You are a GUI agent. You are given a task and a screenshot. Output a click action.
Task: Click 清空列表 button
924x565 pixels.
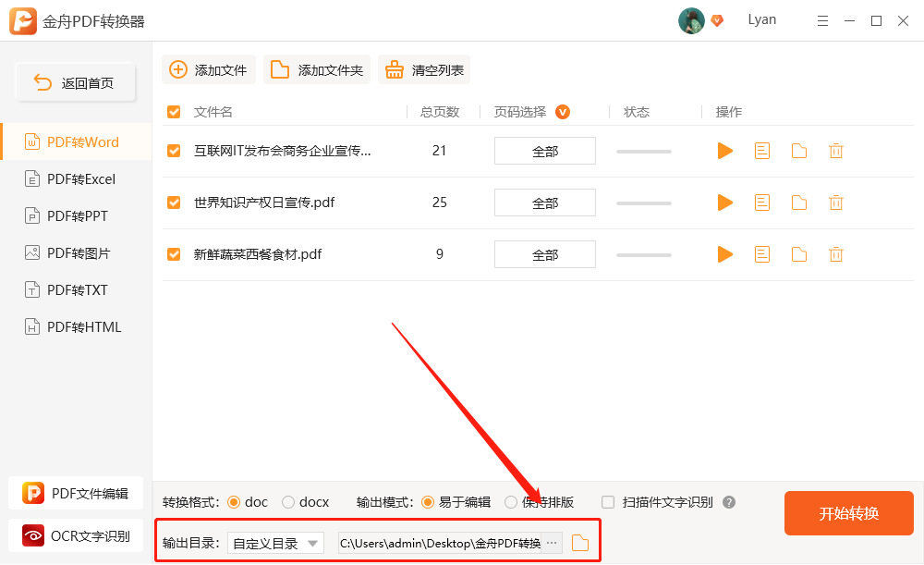coord(424,70)
